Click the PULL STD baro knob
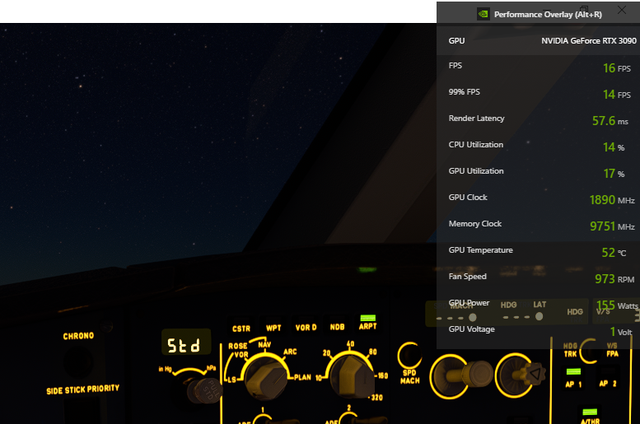Screen dimensions: 640x424 pyautogui.click(x=204, y=390)
